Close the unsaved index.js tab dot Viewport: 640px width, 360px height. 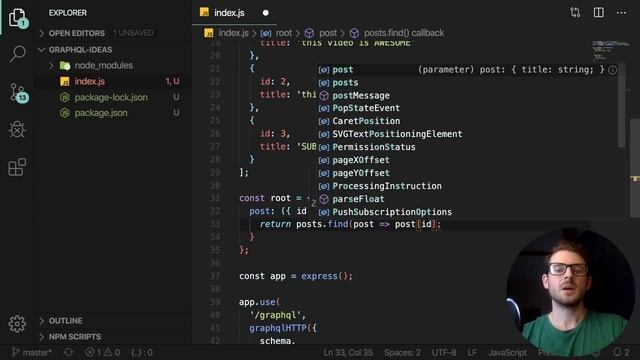pyautogui.click(x=266, y=13)
